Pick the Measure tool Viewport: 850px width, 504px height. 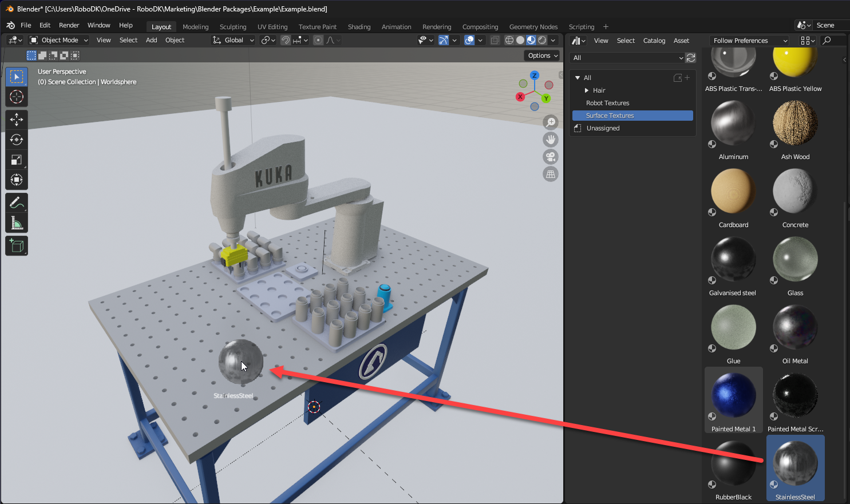coord(17,223)
